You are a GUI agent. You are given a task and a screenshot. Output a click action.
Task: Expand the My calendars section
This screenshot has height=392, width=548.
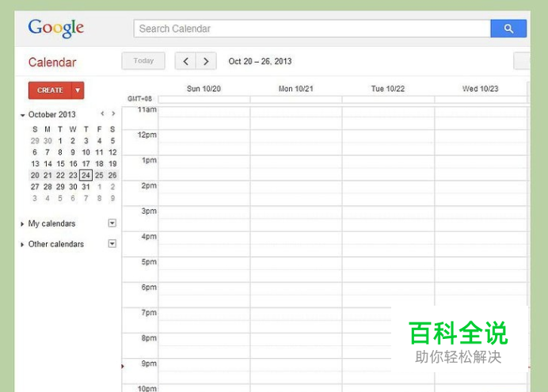pyautogui.click(x=22, y=223)
